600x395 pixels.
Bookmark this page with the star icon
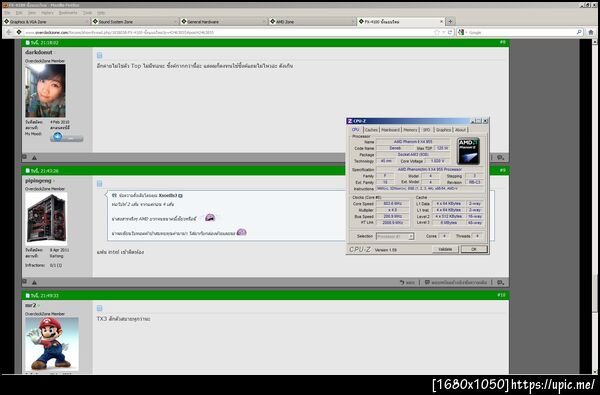point(437,33)
